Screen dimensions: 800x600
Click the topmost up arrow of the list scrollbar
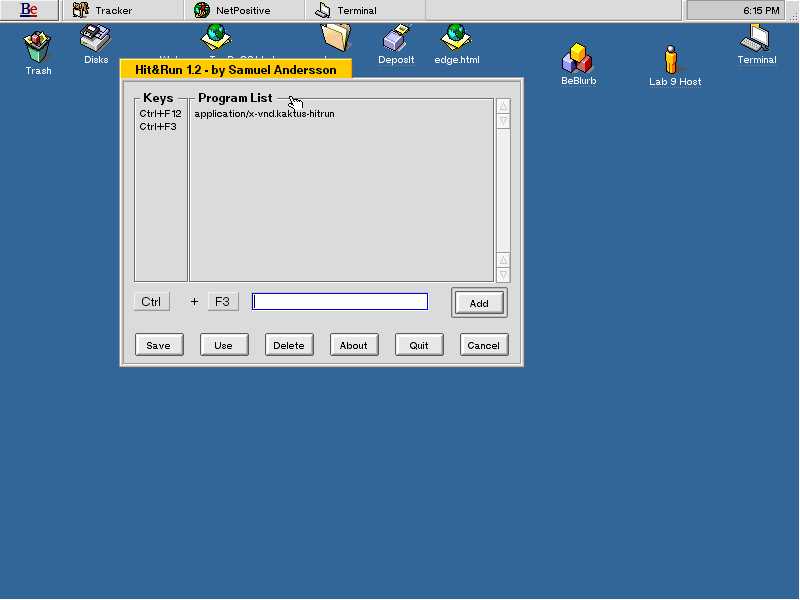pyautogui.click(x=503, y=106)
